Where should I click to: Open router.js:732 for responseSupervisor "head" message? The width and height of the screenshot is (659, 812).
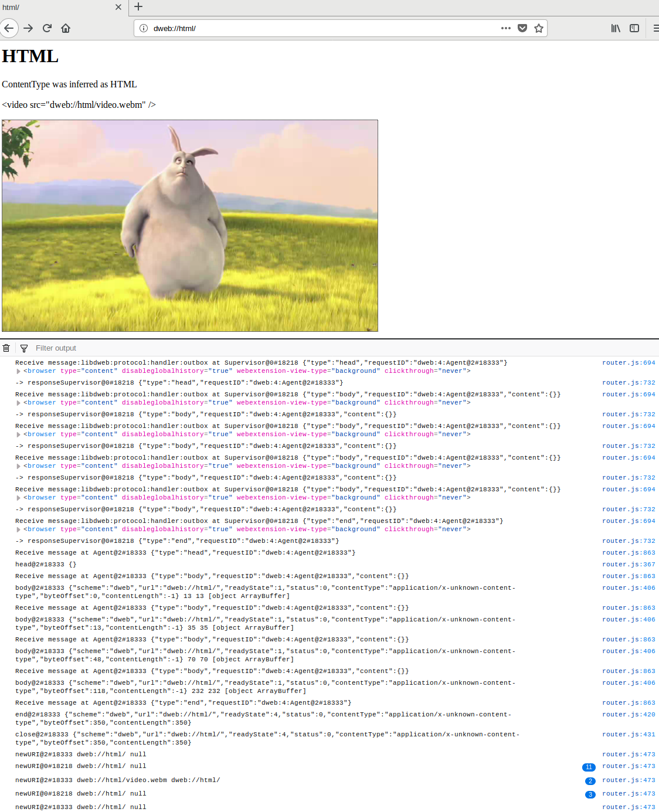tap(629, 383)
